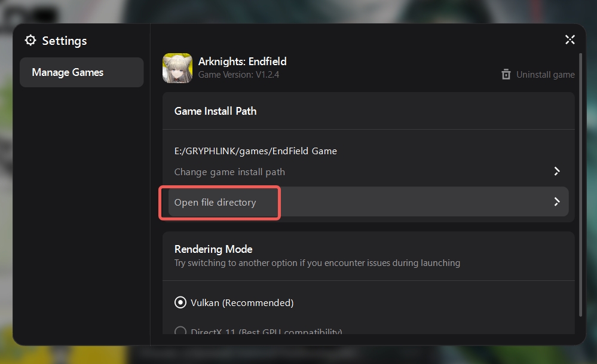This screenshot has width=597, height=364.
Task: Close the Settings dialog with the X icon
Action: pyautogui.click(x=570, y=40)
